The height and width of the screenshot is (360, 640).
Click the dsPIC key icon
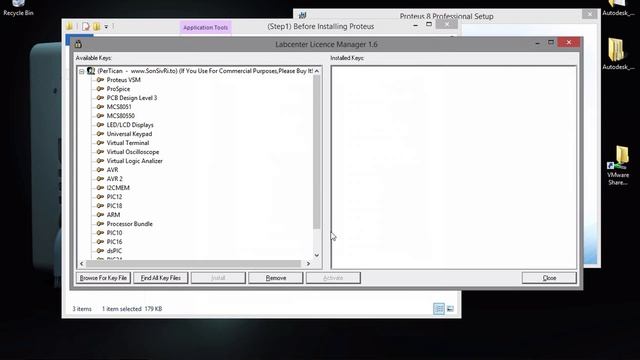point(100,250)
